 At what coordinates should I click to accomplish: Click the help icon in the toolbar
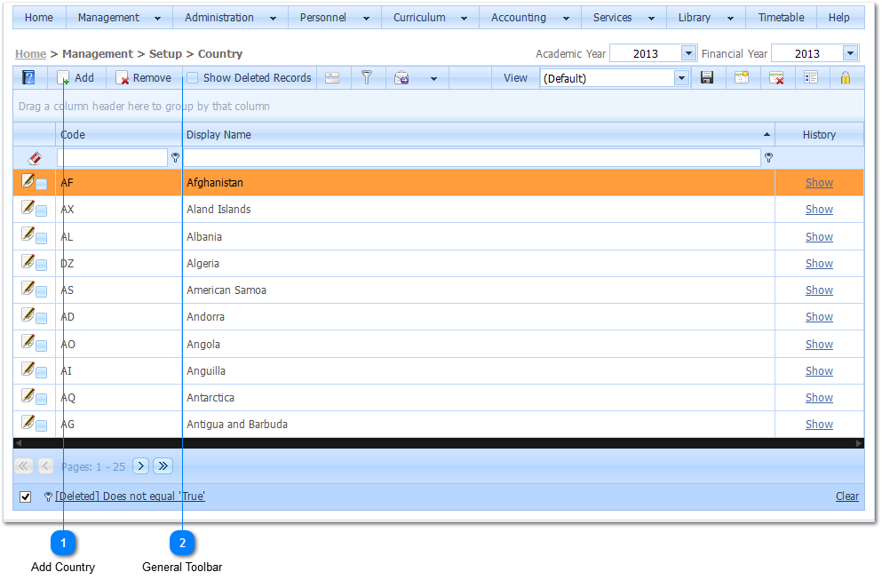(28, 78)
